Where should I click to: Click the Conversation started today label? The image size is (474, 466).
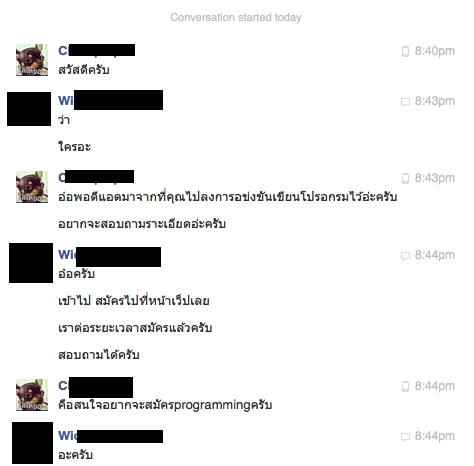[236, 17]
